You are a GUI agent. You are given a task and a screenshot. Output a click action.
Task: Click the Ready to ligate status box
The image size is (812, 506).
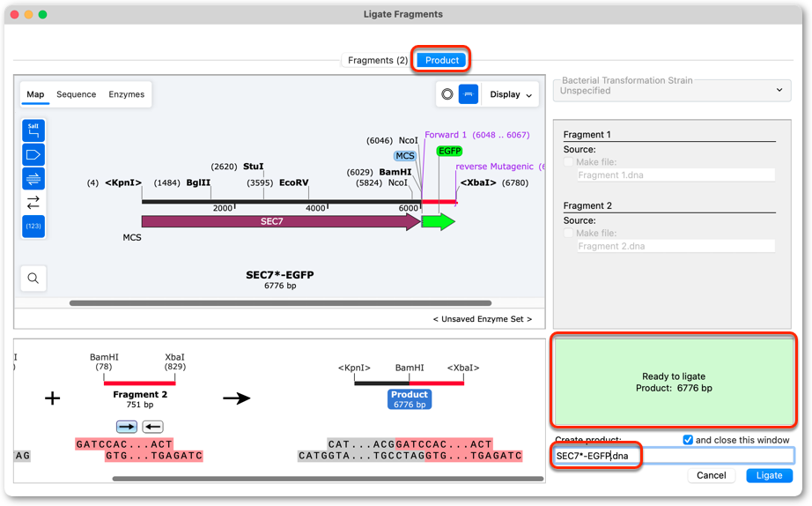(674, 382)
